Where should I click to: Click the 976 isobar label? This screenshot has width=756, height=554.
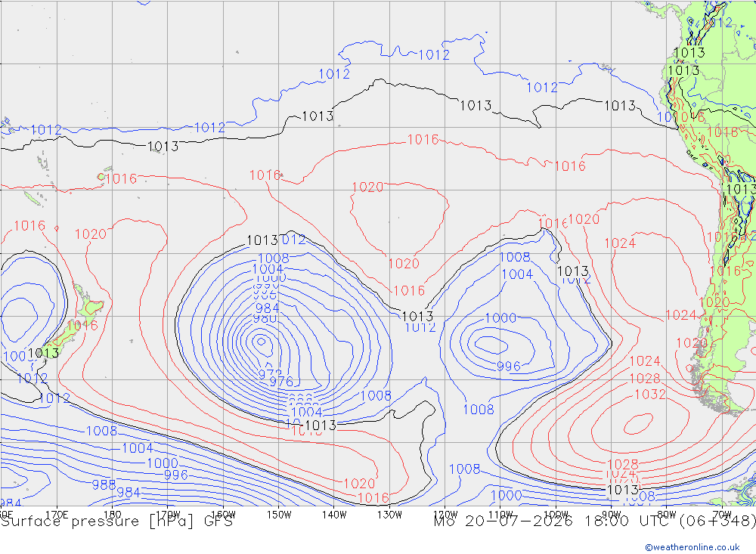[x=281, y=382]
